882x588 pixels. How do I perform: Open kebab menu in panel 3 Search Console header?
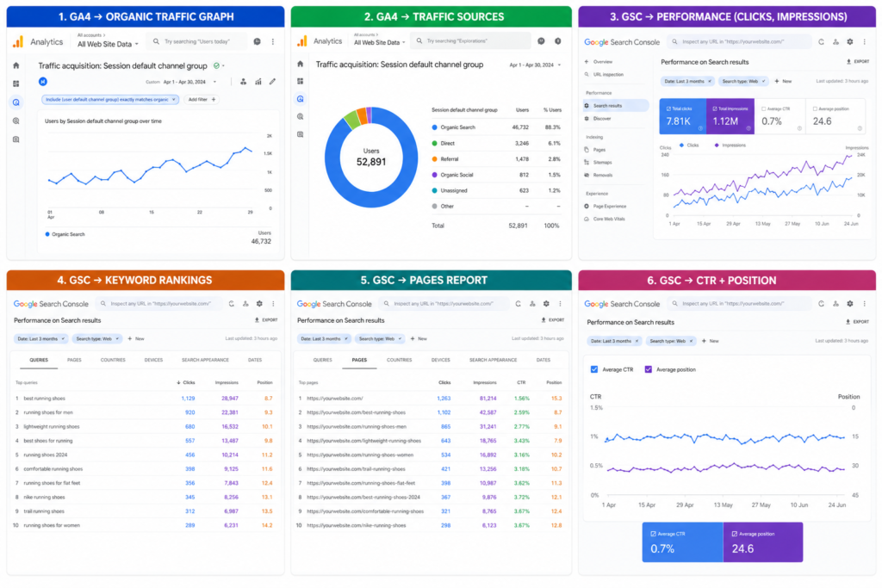pos(865,41)
